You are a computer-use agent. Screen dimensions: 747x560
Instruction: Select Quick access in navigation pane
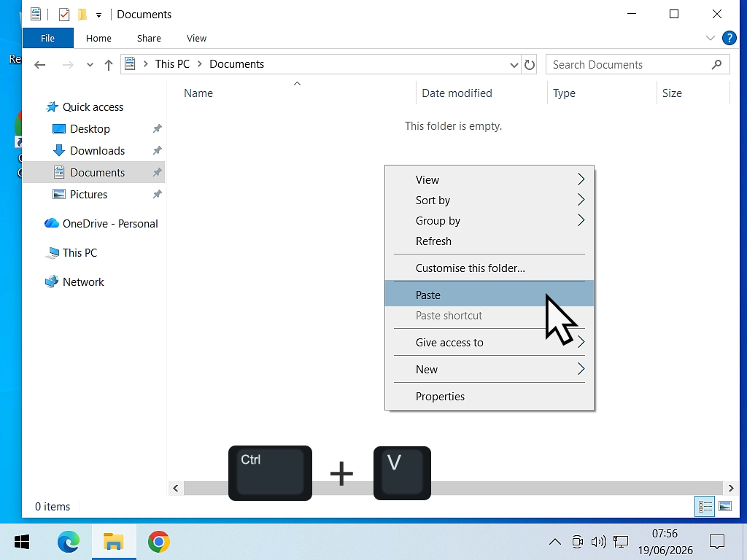93,107
